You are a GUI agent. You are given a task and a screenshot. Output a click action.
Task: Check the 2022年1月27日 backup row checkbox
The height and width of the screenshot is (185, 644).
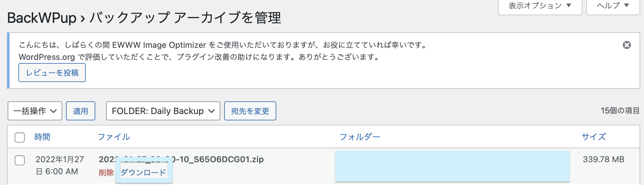[20, 160]
